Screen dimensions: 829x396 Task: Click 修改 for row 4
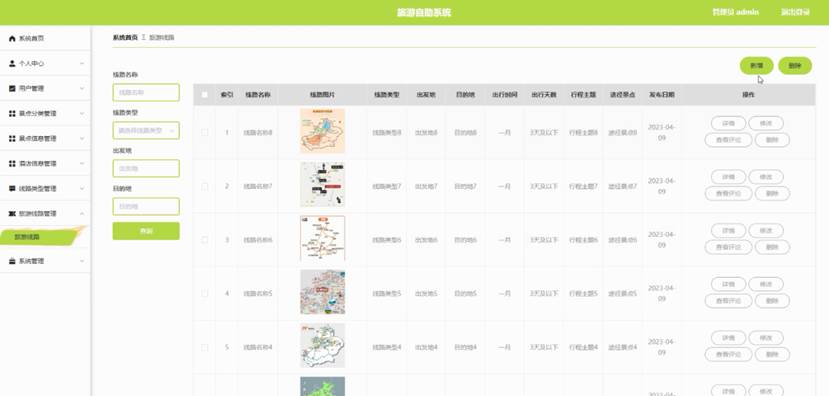[x=766, y=284]
